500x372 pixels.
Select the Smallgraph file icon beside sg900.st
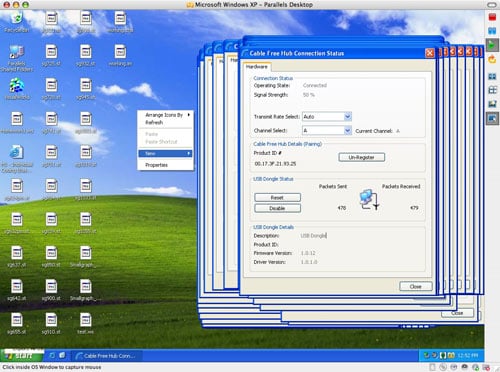pos(86,286)
